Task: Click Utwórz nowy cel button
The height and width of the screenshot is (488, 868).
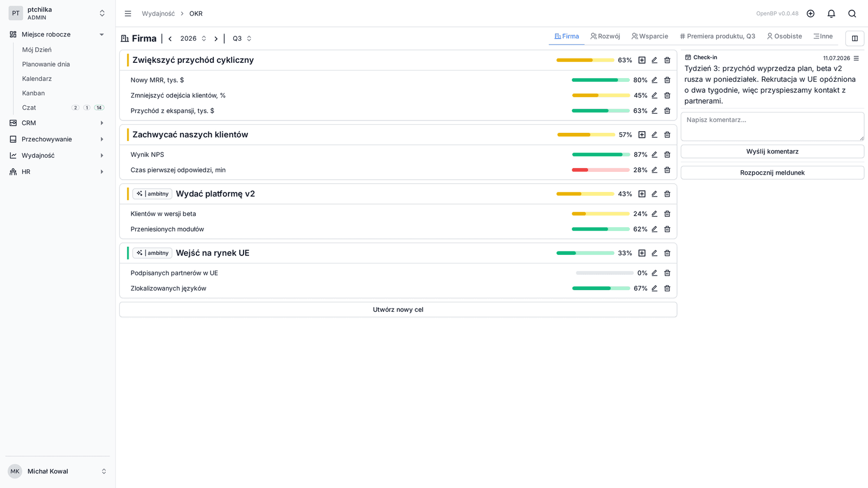Action: [398, 310]
